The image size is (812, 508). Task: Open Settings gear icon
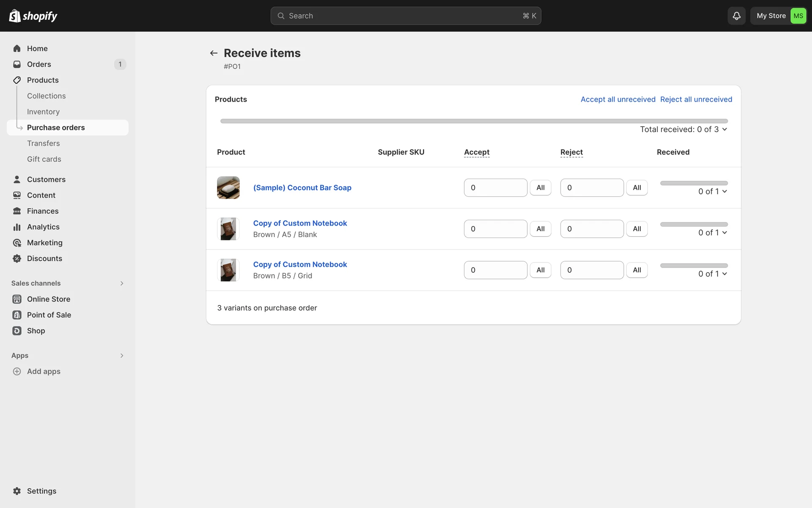[17, 491]
